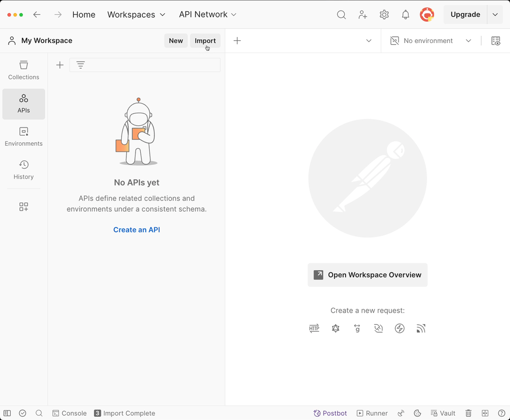Open the No environment selector
Viewport: 510px width, 420px height.
click(430, 41)
